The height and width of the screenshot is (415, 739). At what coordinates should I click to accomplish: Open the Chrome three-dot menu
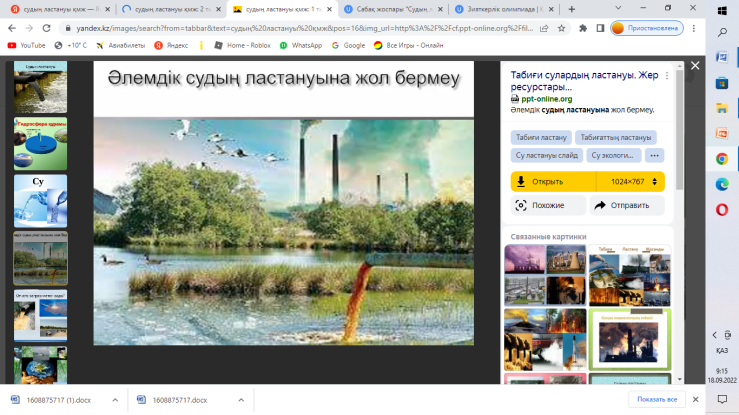(x=694, y=28)
